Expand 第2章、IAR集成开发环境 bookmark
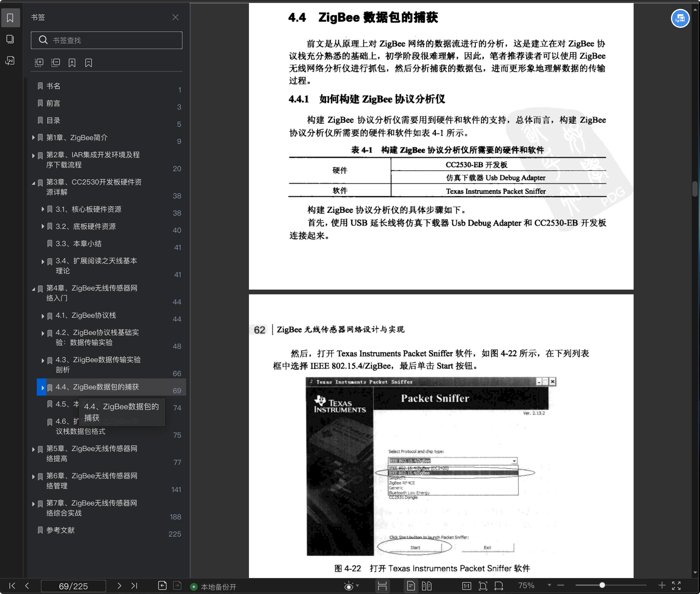Viewport: 700px width, 594px height. coord(33,155)
